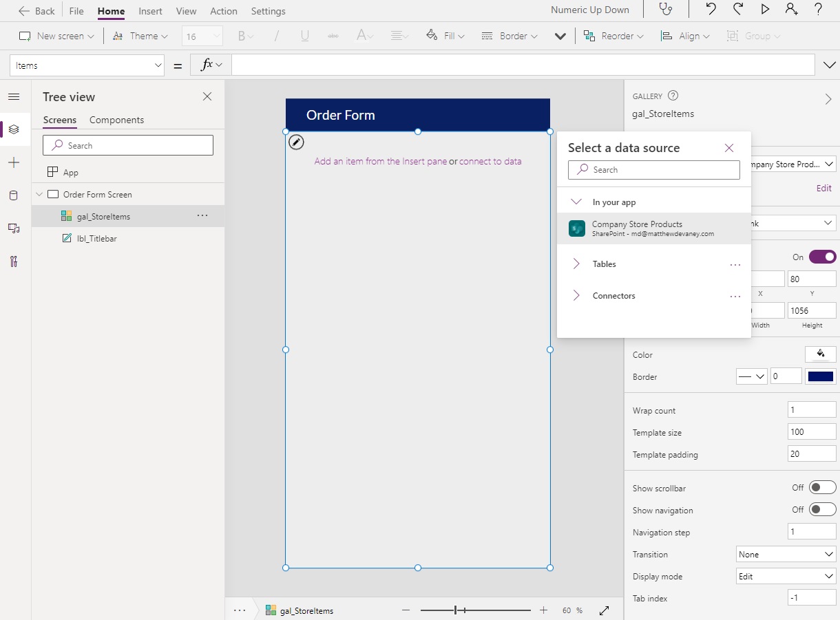Click the Fill paint bucket icon
The image size is (840, 620).
(x=432, y=35)
